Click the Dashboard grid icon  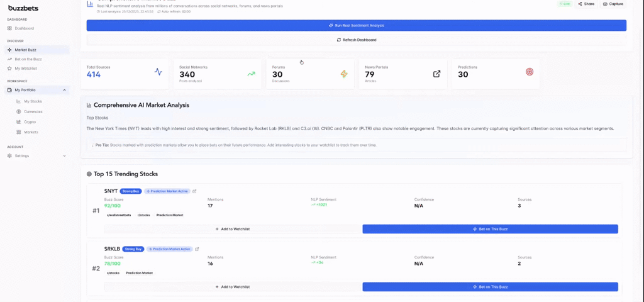9,28
